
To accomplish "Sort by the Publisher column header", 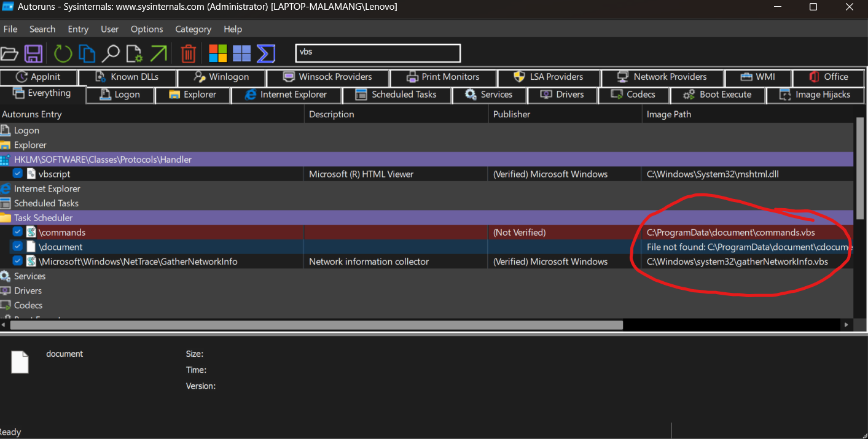I will click(565, 114).
